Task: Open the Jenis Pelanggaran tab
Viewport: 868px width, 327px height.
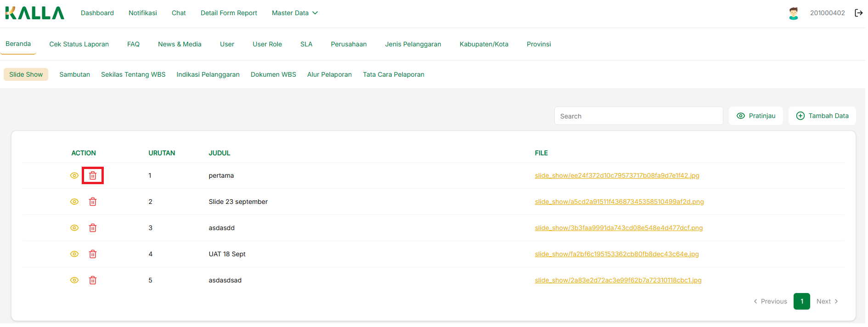Action: click(x=413, y=44)
